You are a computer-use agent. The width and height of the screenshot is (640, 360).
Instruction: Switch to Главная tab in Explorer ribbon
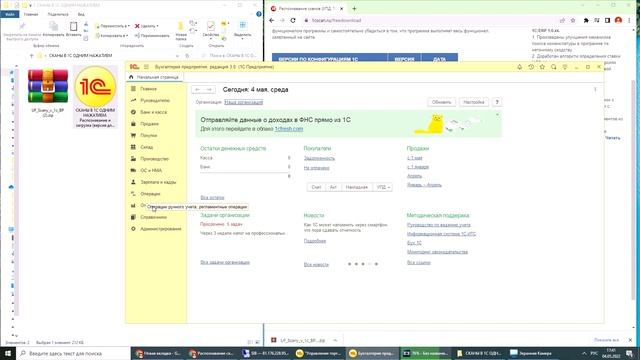(31, 14)
